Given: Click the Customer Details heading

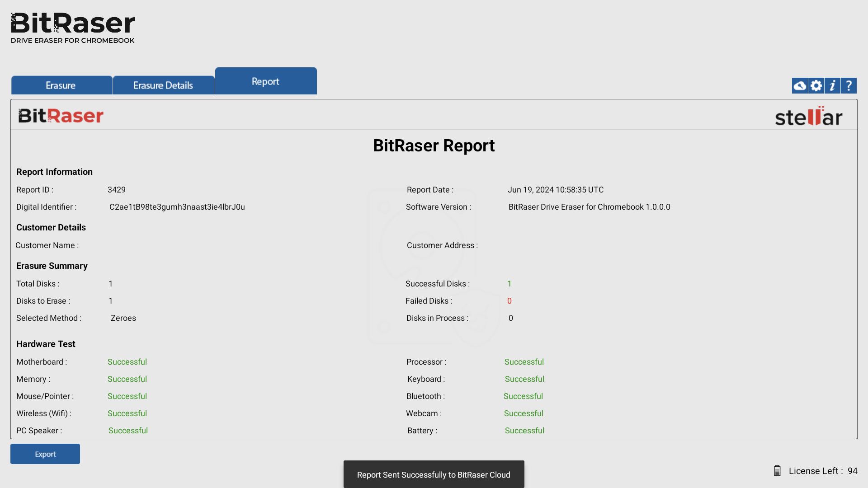Looking at the screenshot, I should [51, 228].
